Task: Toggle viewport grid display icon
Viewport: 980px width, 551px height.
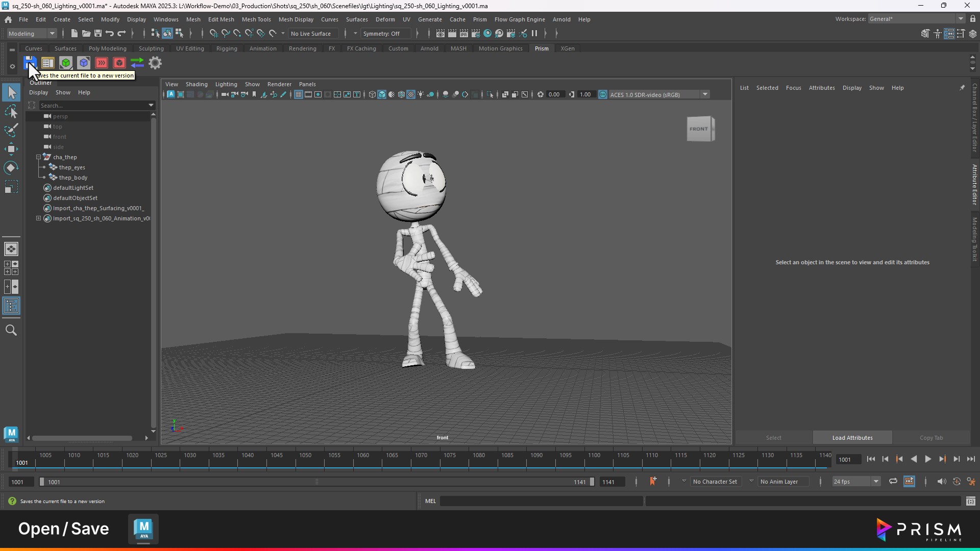Action: click(x=299, y=94)
